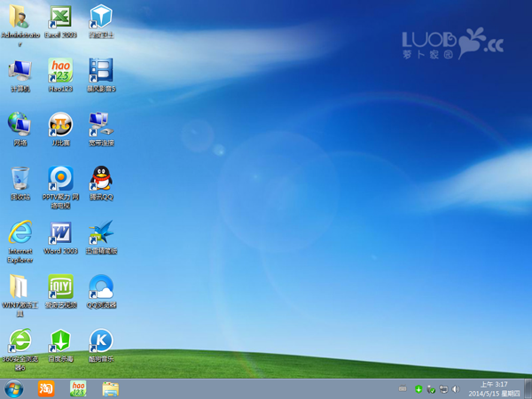Open the broadband connection (宽带连接) shortcut
Screen dimensions: 532x399
tap(101, 124)
